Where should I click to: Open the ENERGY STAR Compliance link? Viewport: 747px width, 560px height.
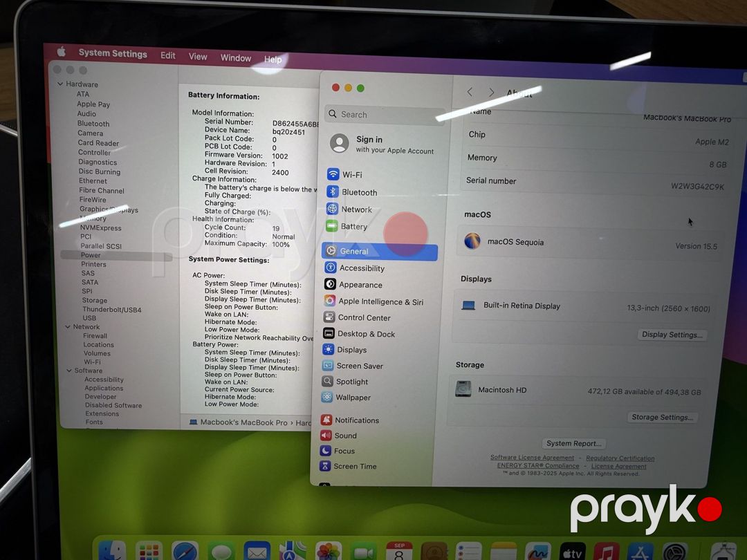tap(538, 465)
